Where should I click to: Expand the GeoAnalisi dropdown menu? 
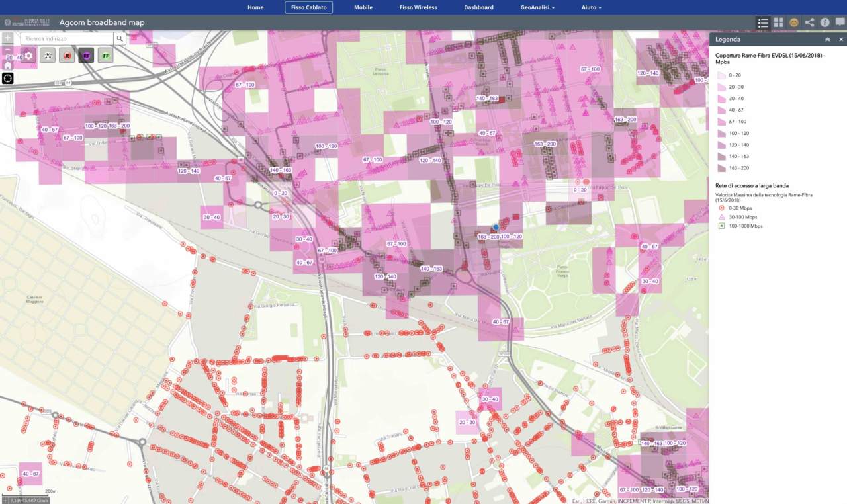click(x=537, y=7)
